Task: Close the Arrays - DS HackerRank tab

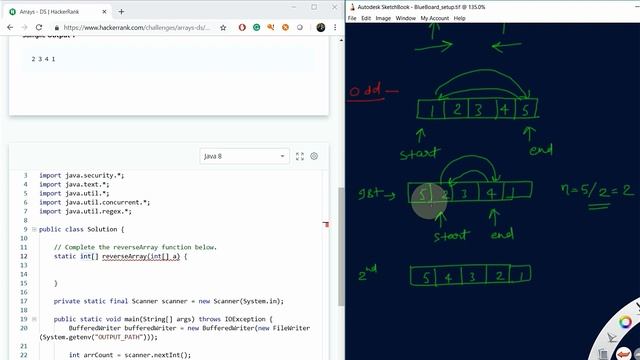Action: tap(104, 12)
